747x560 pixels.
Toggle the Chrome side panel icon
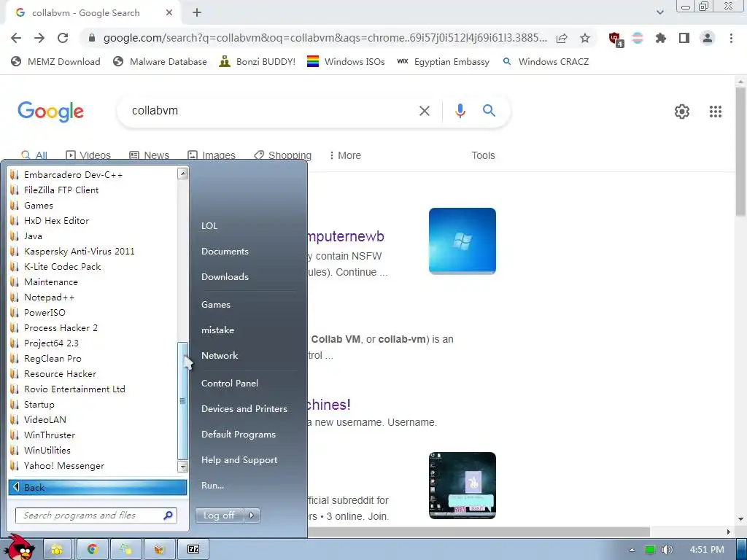click(x=684, y=38)
